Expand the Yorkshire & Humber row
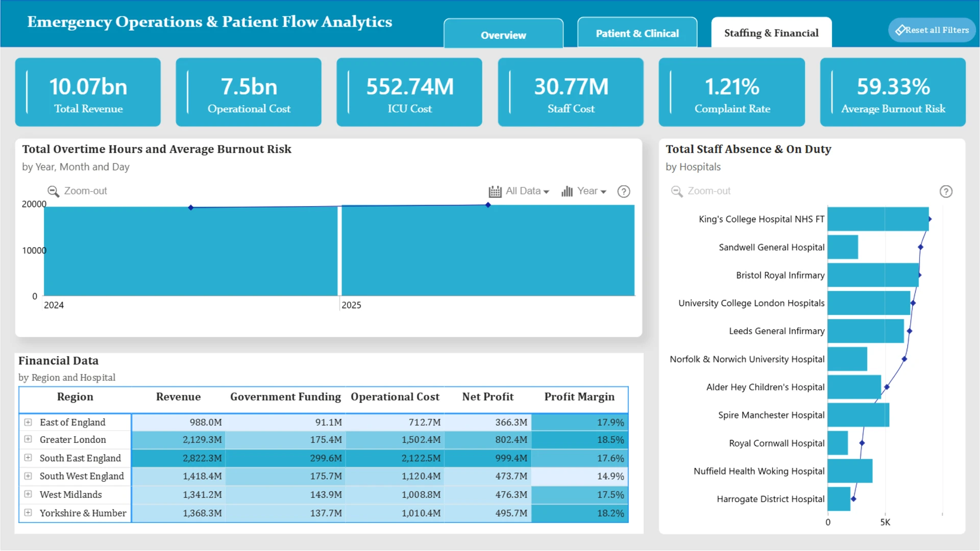The height and width of the screenshot is (551, 980). click(x=28, y=513)
